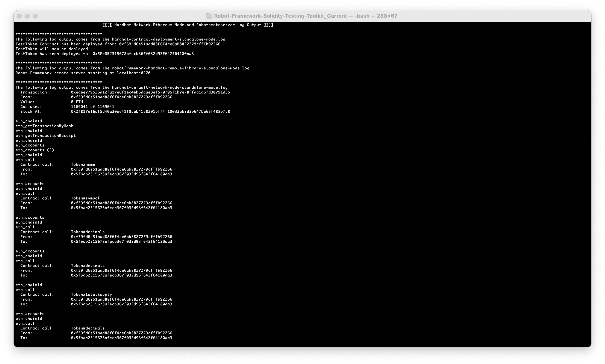Click the gray zoom window button
This screenshot has height=364, width=605.
pos(35,16)
